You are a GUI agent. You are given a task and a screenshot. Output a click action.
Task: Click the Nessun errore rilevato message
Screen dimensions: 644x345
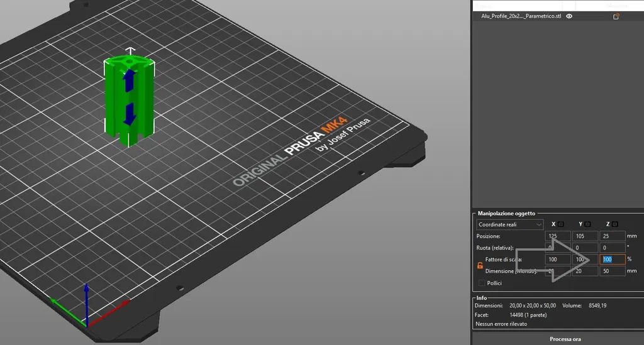pos(501,324)
